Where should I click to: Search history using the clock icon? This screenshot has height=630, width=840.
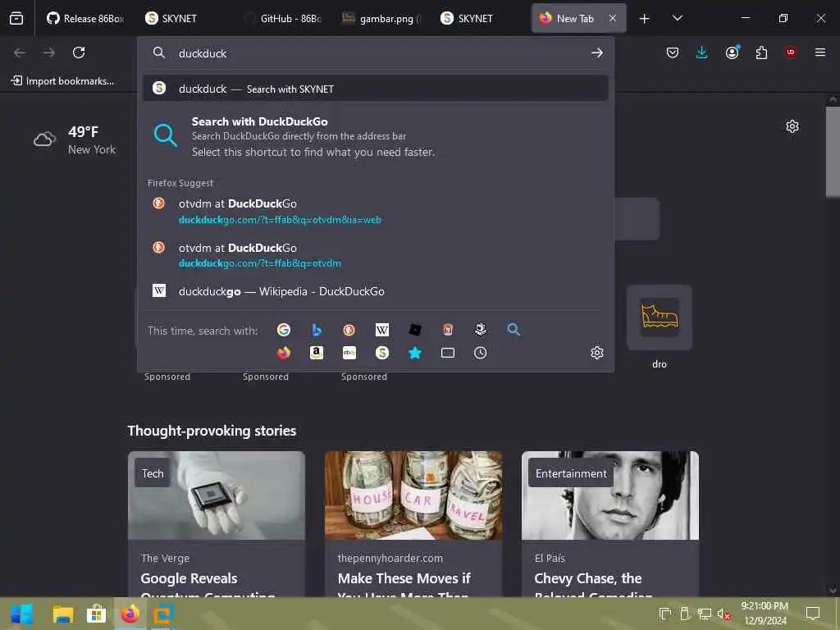tap(481, 353)
